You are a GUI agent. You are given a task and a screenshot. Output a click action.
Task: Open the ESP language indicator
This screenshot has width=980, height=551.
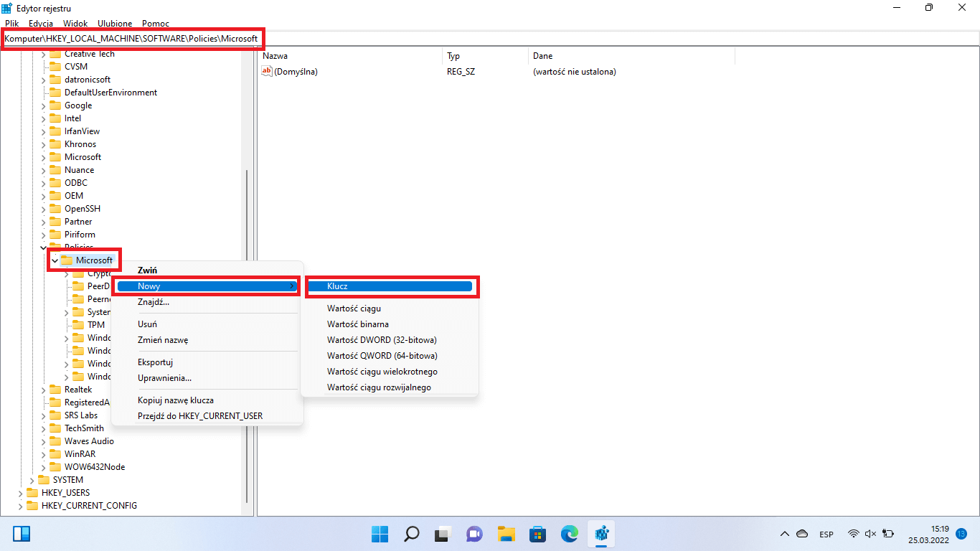click(x=826, y=534)
